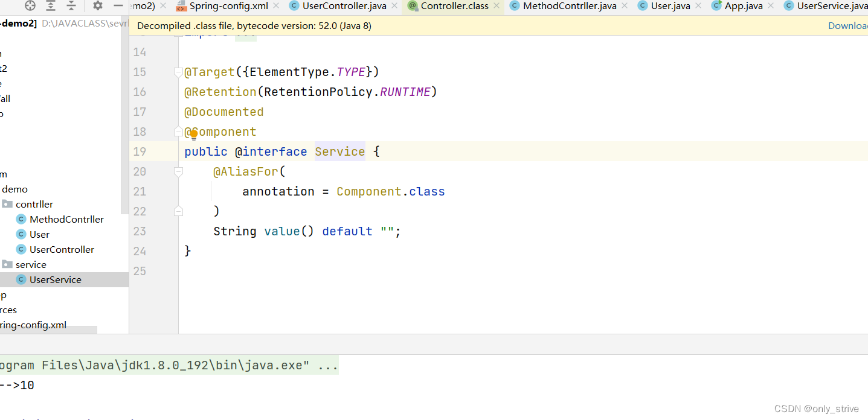Click @AliasFor annotation on line 20

click(x=246, y=171)
